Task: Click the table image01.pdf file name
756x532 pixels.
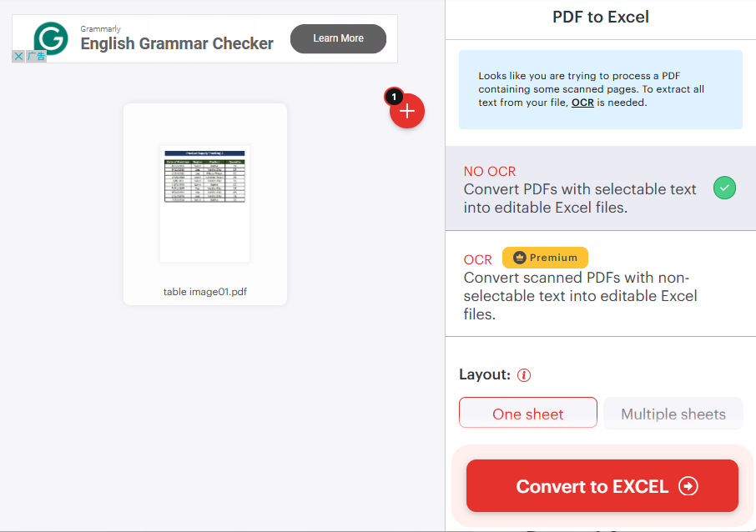Action: pyautogui.click(x=204, y=292)
